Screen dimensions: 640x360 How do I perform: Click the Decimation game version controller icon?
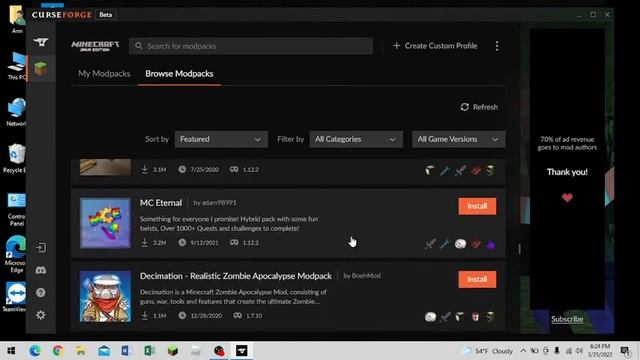click(238, 316)
